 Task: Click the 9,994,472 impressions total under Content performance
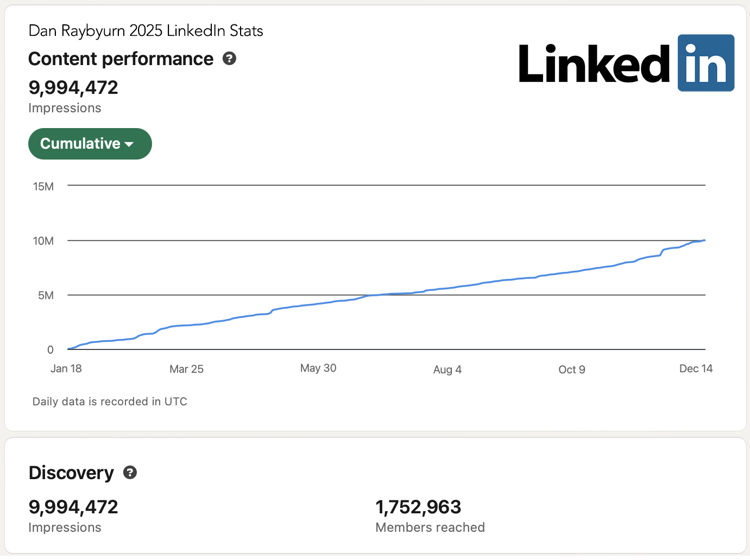pyautogui.click(x=73, y=87)
